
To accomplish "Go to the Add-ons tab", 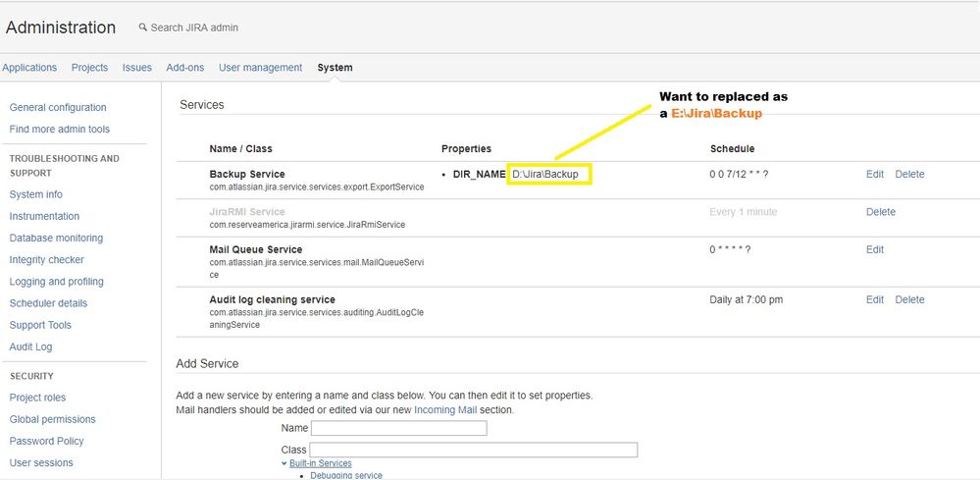I will pyautogui.click(x=185, y=68).
